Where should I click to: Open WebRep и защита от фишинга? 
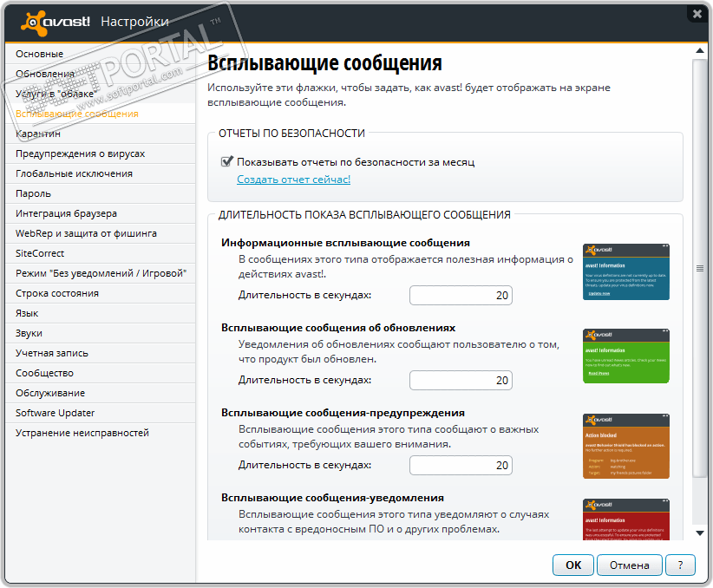[x=101, y=233]
